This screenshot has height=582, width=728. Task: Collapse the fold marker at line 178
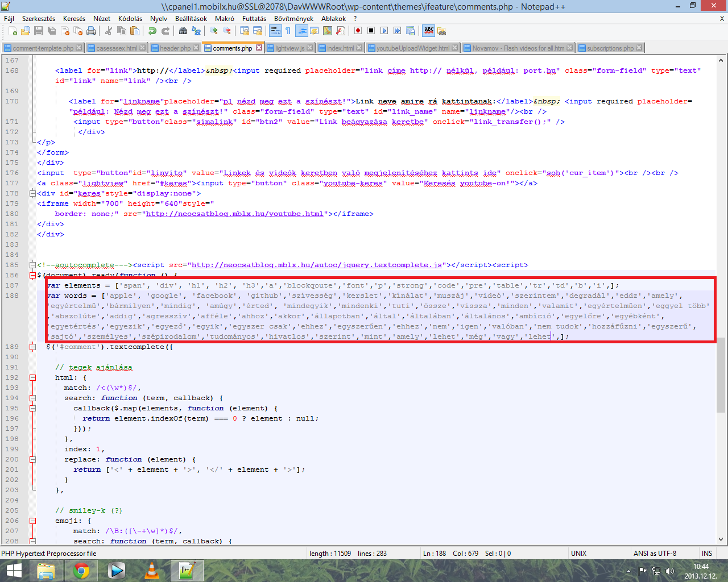click(32, 193)
